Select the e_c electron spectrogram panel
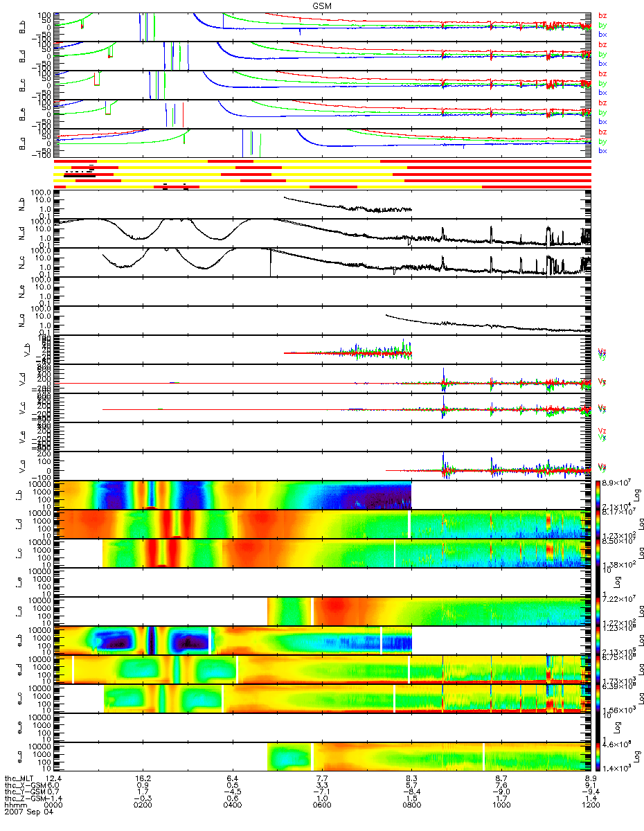This screenshot has height=831, width=644. click(x=324, y=698)
